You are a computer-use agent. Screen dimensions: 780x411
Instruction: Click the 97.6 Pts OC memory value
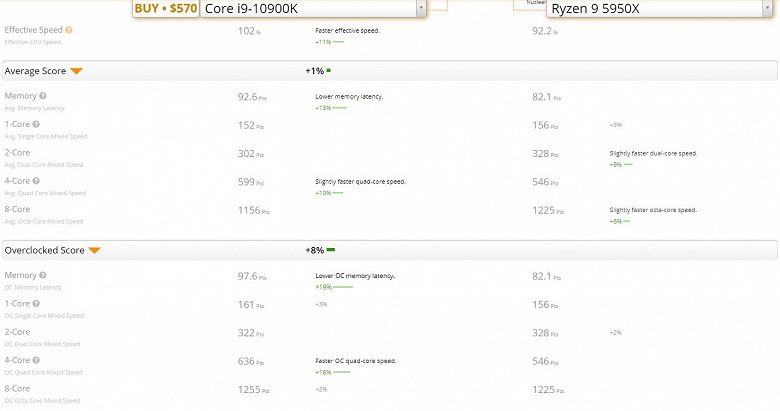(252, 276)
